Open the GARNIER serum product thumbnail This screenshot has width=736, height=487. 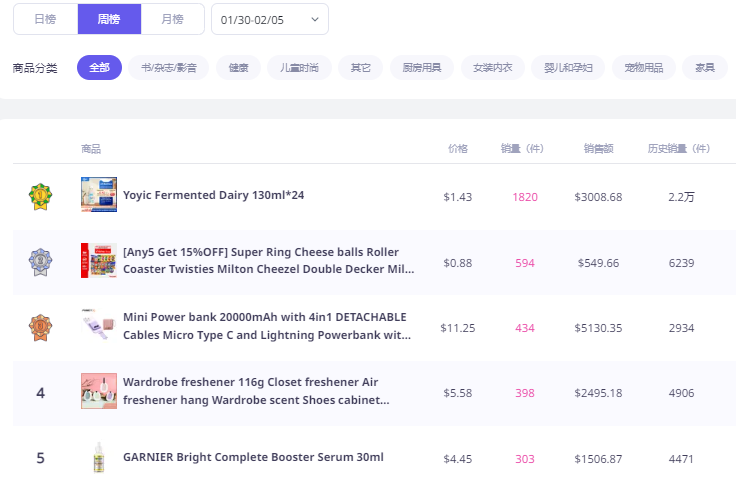[99, 457]
